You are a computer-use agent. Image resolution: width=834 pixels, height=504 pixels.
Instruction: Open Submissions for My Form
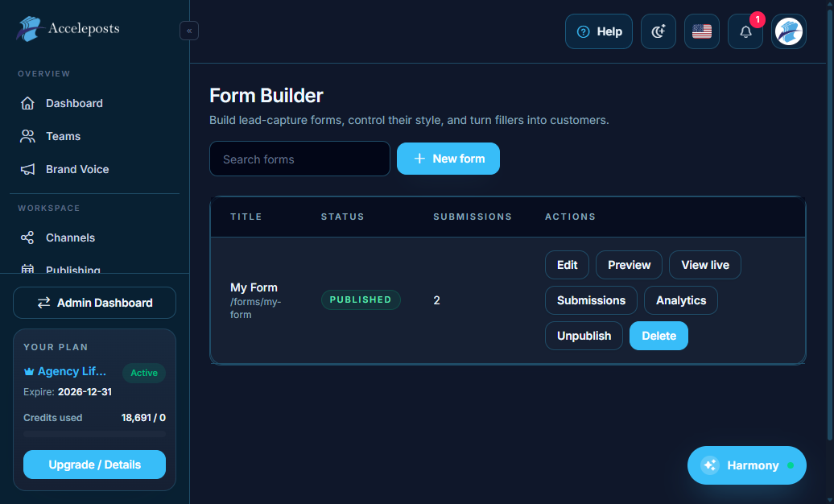pyautogui.click(x=591, y=300)
